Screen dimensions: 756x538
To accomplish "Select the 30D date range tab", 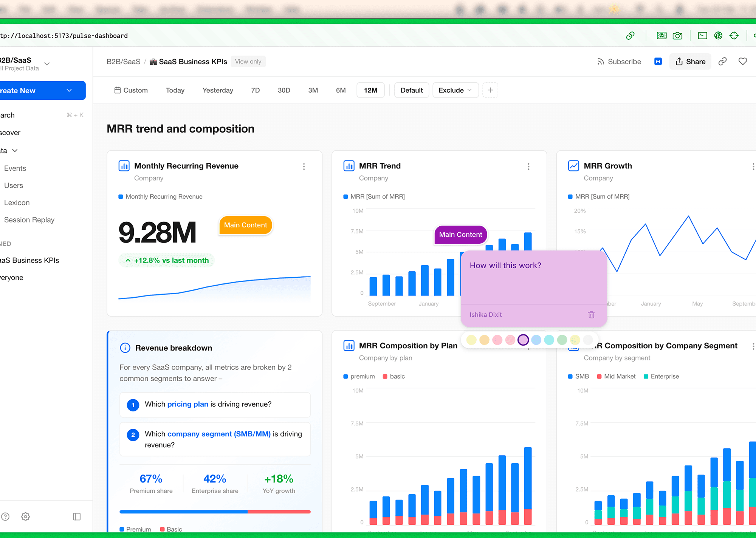I will click(284, 90).
